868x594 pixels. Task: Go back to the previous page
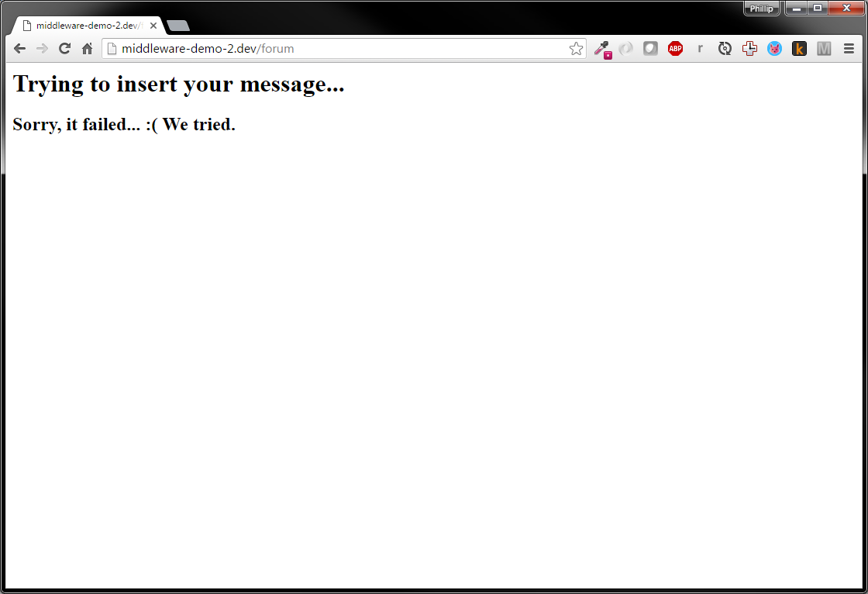[20, 49]
